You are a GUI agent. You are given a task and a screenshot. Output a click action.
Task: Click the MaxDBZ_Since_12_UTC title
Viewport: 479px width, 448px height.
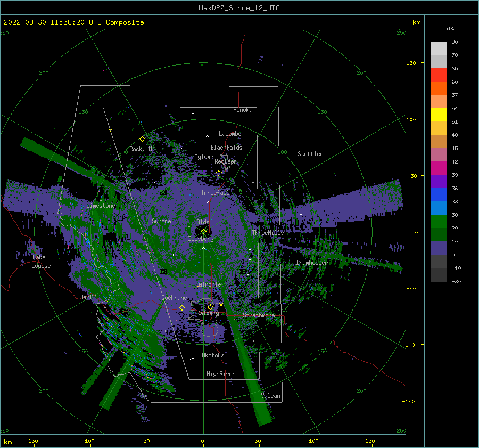(x=239, y=8)
